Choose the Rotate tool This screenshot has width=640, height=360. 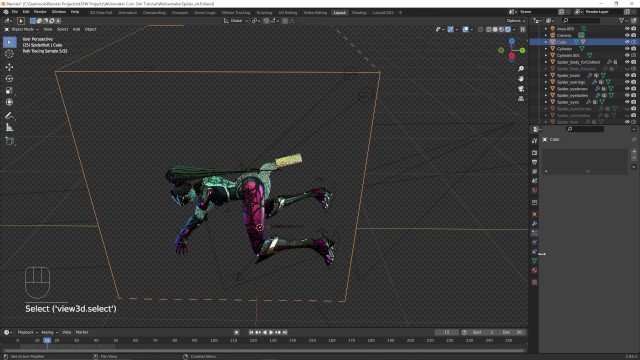[10, 78]
